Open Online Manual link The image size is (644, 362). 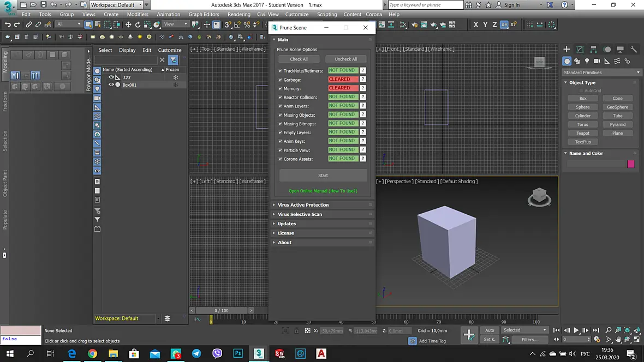tap(323, 191)
